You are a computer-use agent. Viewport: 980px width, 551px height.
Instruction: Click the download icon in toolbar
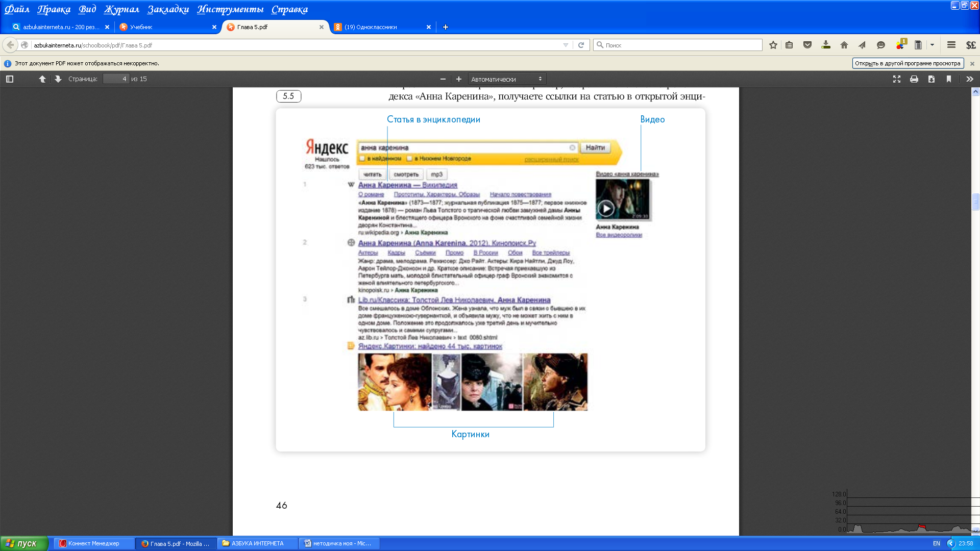[x=825, y=45]
